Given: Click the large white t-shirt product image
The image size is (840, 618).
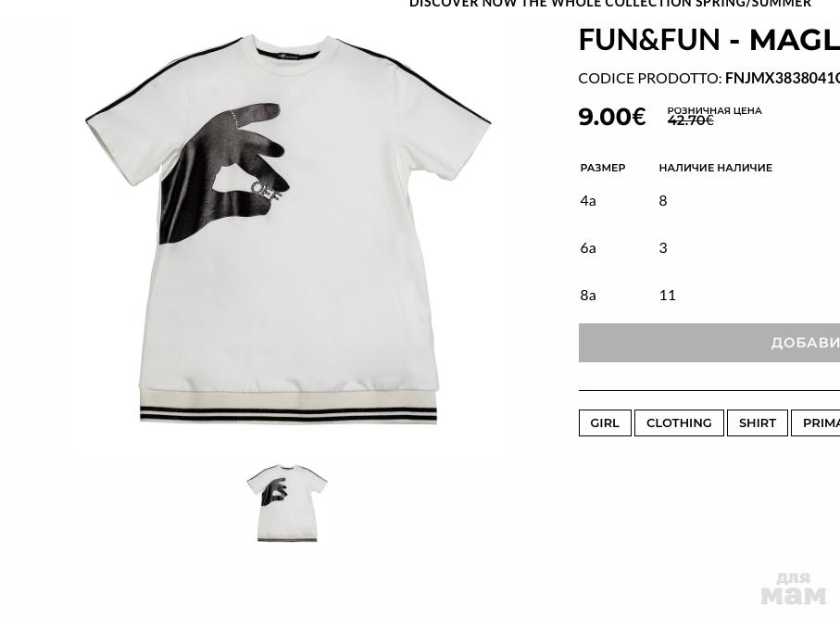Looking at the screenshot, I should pyautogui.click(x=288, y=231).
